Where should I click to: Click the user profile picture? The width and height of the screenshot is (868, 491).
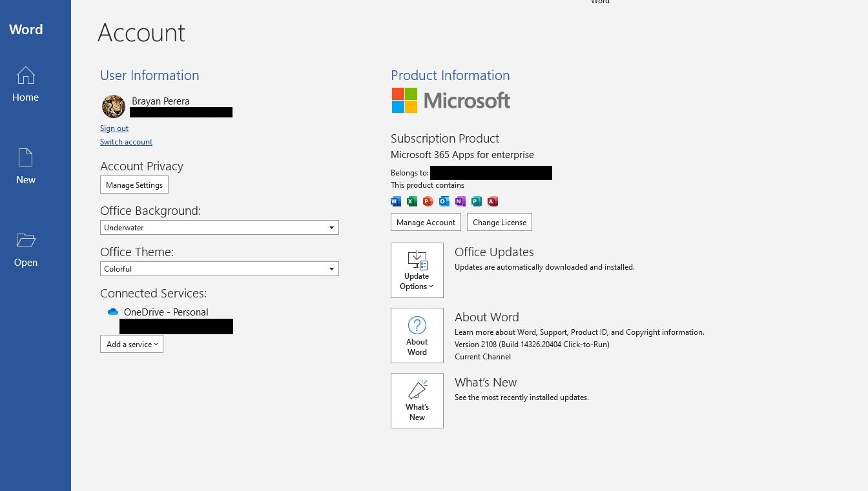click(114, 106)
